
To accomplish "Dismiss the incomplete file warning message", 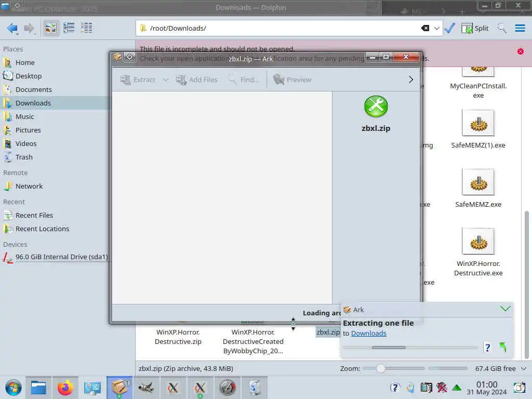I will tap(520, 51).
